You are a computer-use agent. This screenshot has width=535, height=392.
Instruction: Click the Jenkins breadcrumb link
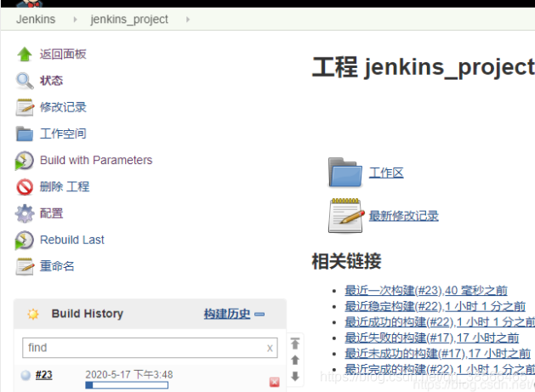(x=36, y=19)
